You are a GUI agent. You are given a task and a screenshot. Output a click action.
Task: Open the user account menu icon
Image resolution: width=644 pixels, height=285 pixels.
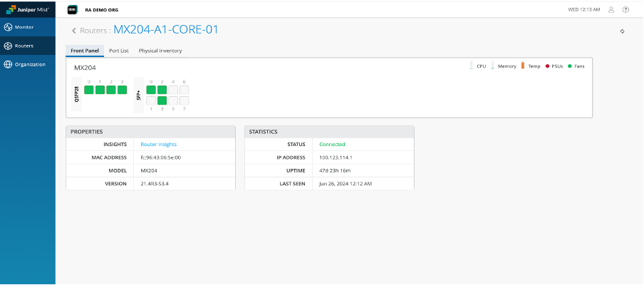[611, 9]
